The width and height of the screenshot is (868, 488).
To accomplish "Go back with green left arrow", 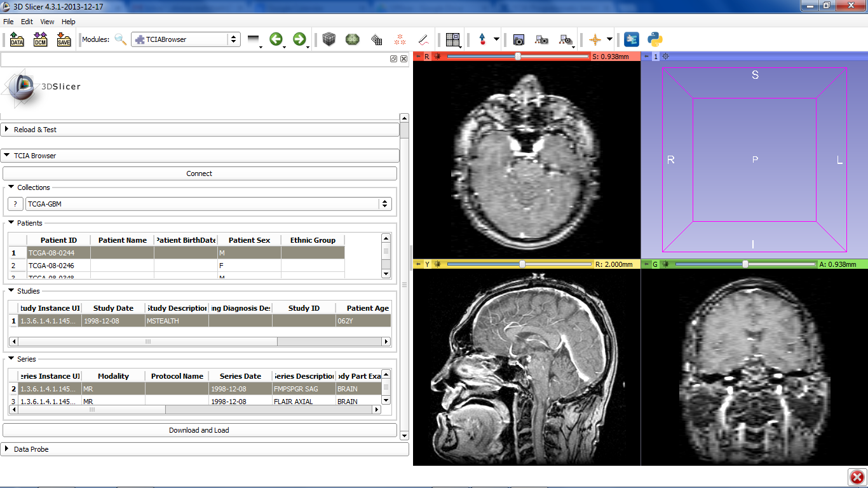I will click(276, 39).
